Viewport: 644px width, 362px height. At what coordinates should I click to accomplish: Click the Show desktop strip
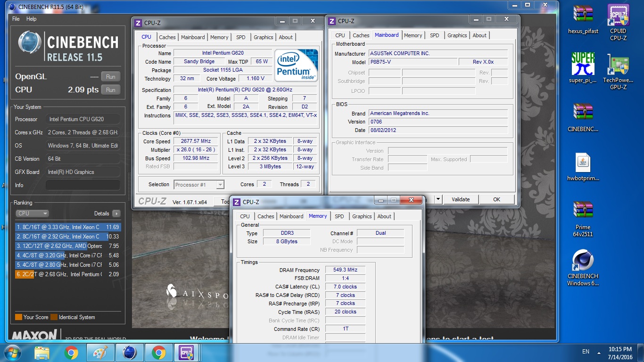(x=641, y=353)
